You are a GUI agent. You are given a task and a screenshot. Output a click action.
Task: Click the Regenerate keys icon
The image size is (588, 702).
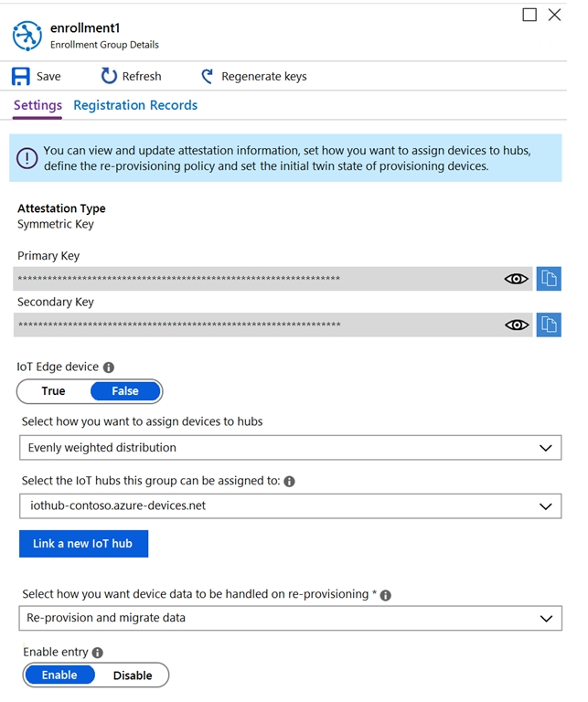point(208,76)
